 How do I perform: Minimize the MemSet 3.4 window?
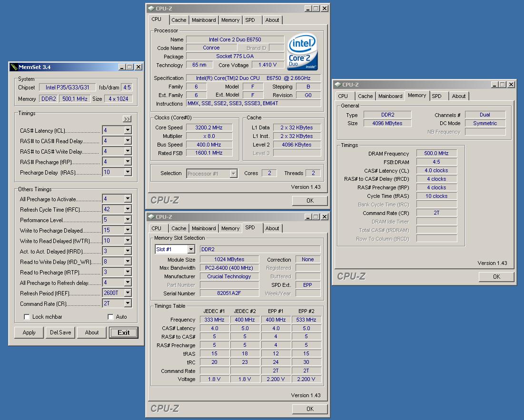click(x=122, y=67)
